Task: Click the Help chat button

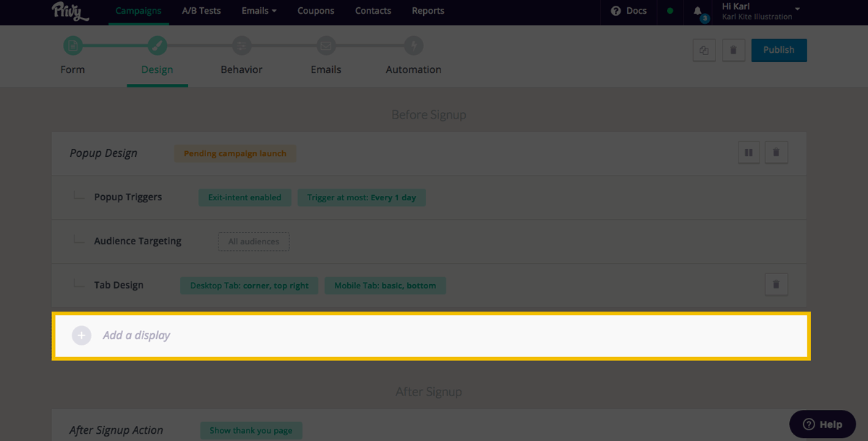Action: point(822,424)
